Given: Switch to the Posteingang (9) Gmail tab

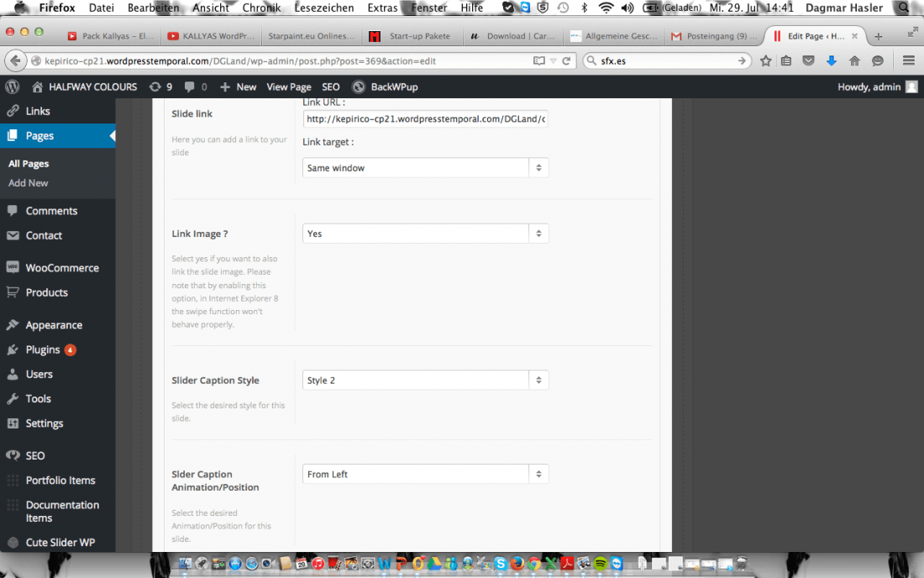Looking at the screenshot, I should [x=714, y=36].
